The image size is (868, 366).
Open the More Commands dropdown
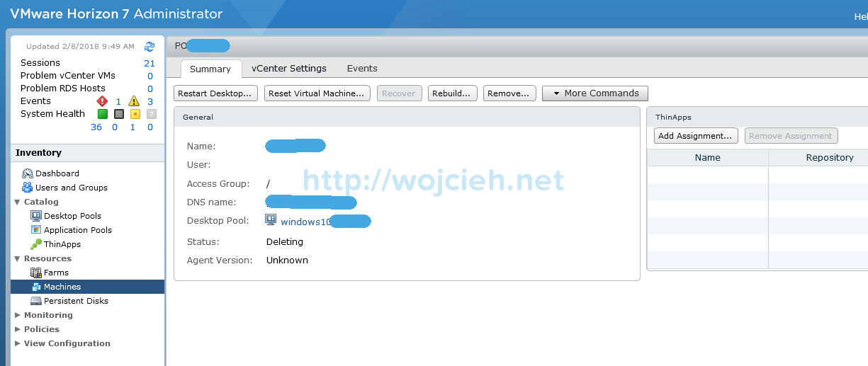[x=595, y=93]
